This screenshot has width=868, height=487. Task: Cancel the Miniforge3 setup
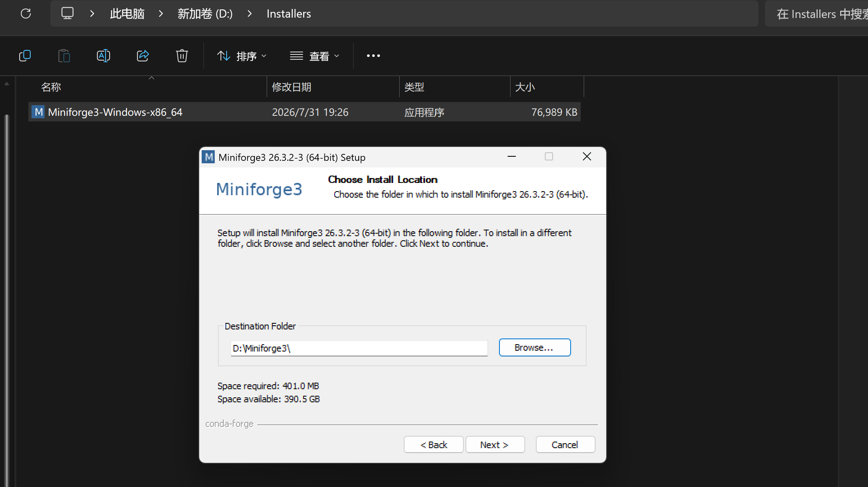565,445
